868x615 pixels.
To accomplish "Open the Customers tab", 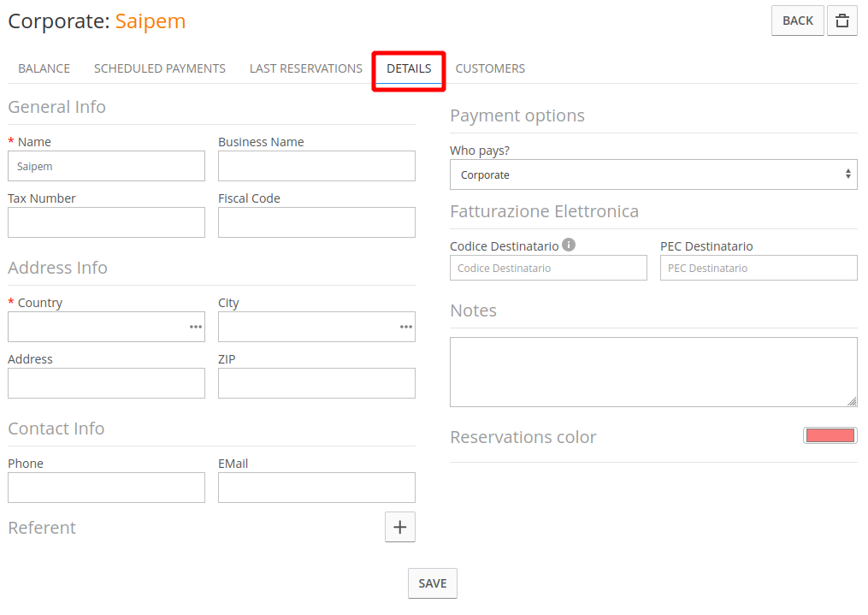I will click(490, 68).
